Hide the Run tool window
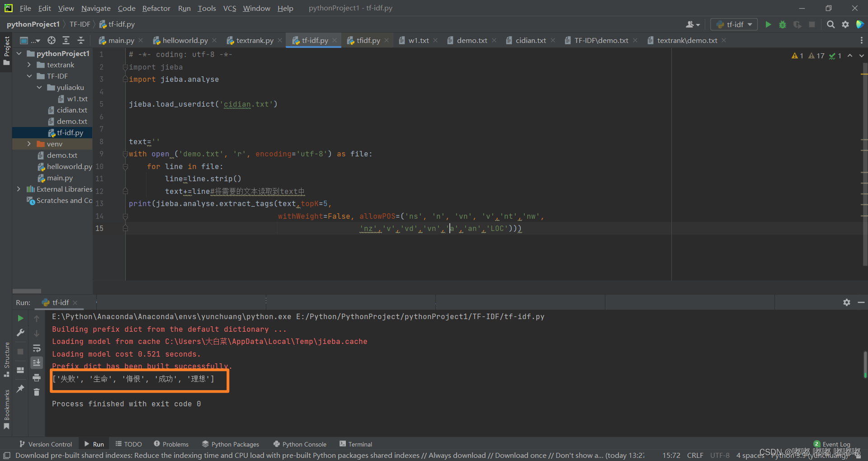 [x=861, y=302]
